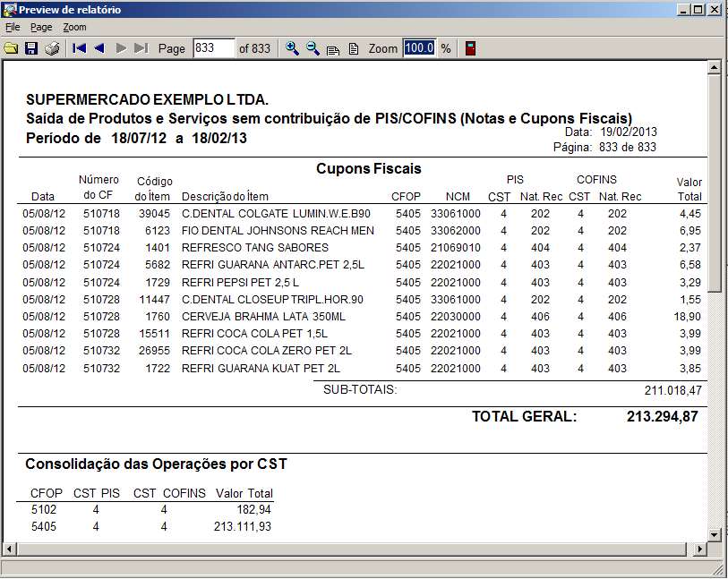Image resolution: width=728 pixels, height=579 pixels.
Task: Click the report date 19/02/2013
Action: [629, 132]
